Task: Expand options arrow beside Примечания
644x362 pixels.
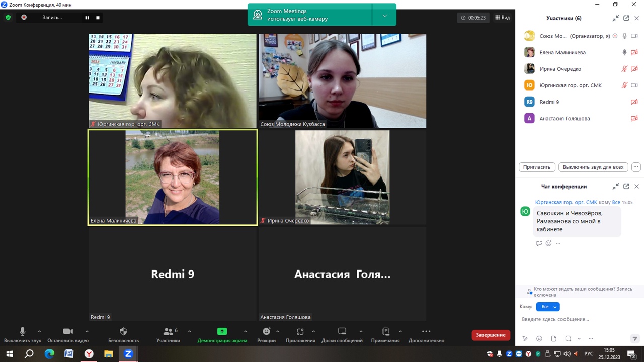Action: (x=400, y=331)
